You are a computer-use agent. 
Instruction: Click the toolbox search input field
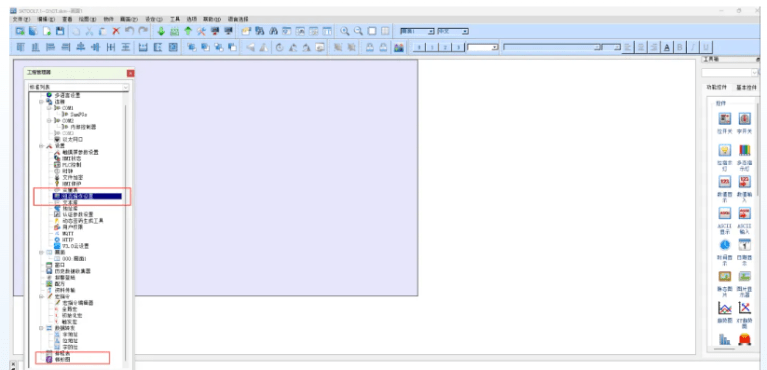(729, 72)
